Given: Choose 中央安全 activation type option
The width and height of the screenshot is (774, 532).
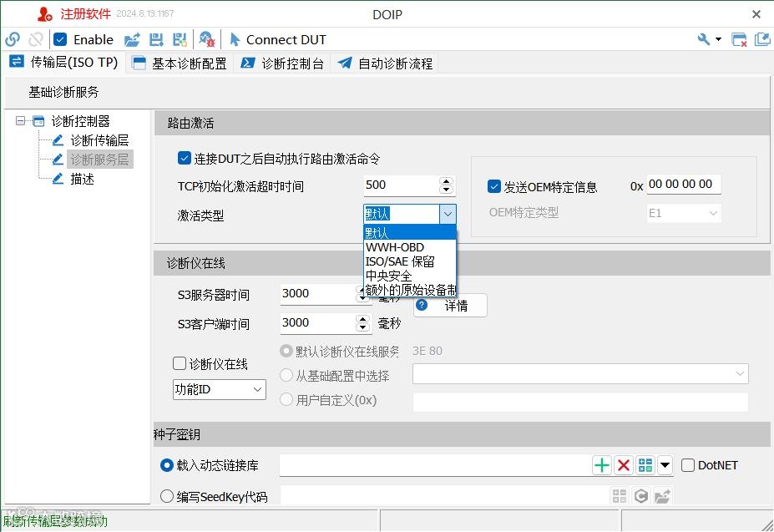Looking at the screenshot, I should [x=410, y=276].
